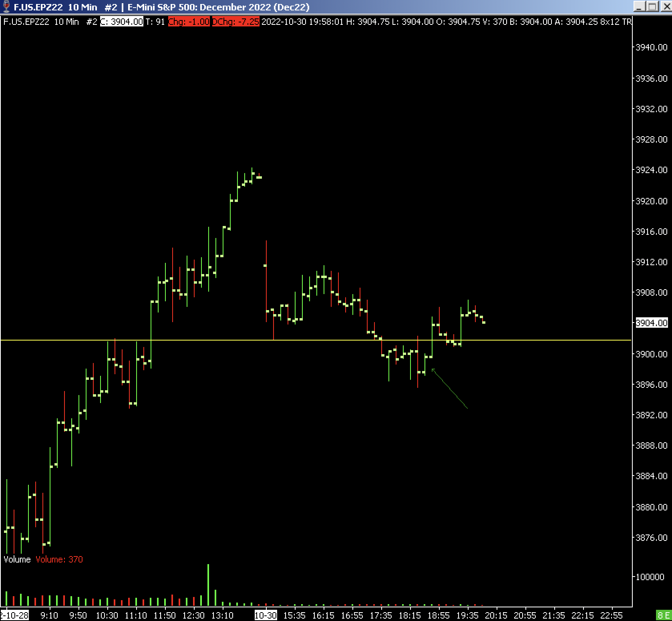Click the green '8 E' indicator box
This screenshot has width=672, height=621.
pos(663,615)
